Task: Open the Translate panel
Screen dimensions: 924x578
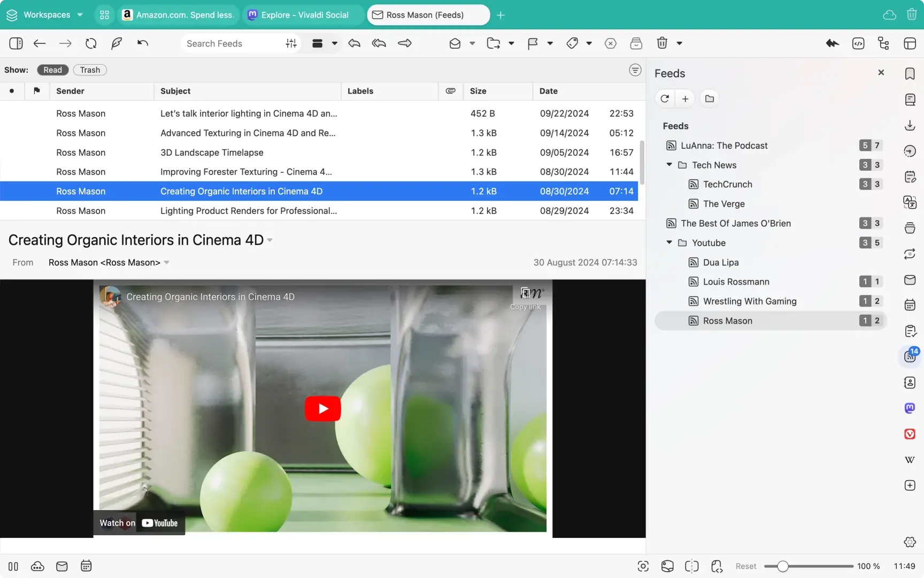Action: click(x=909, y=202)
